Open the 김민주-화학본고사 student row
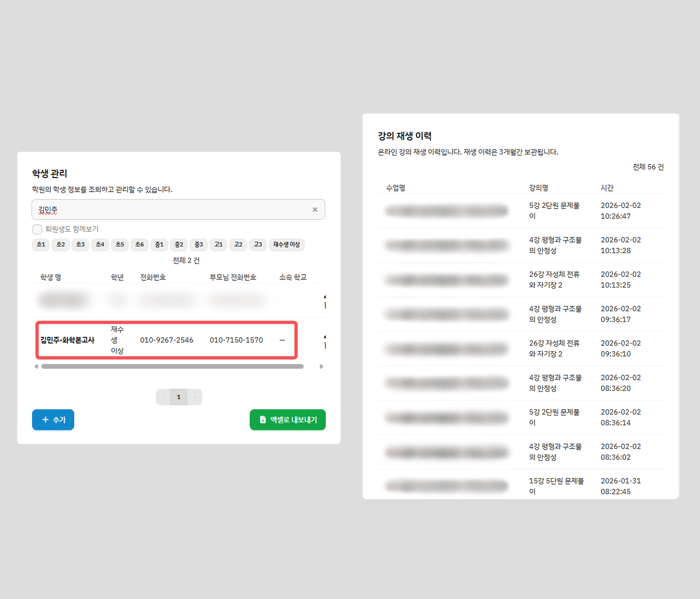 67,340
